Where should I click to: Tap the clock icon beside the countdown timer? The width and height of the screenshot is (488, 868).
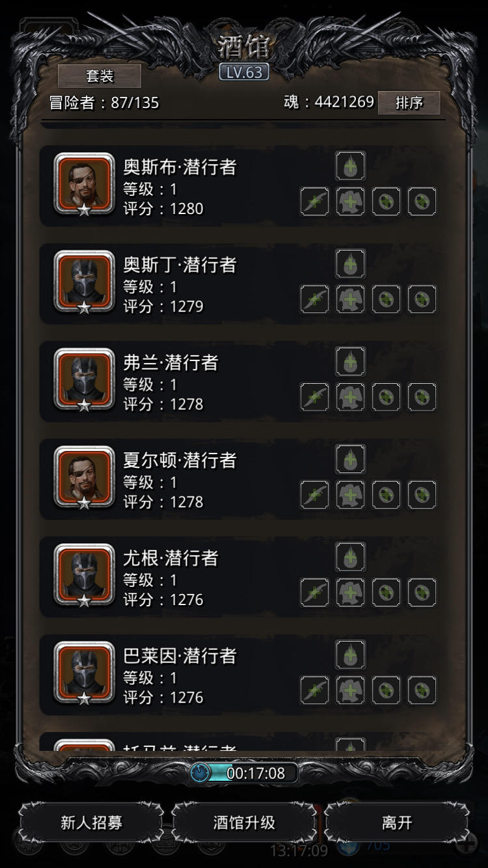click(201, 773)
